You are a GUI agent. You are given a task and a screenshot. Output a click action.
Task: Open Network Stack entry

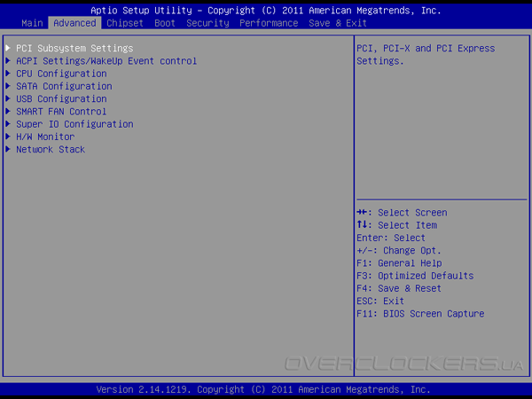(x=51, y=149)
